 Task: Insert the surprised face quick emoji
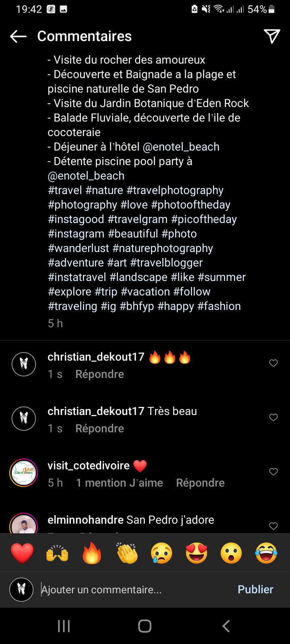231,553
